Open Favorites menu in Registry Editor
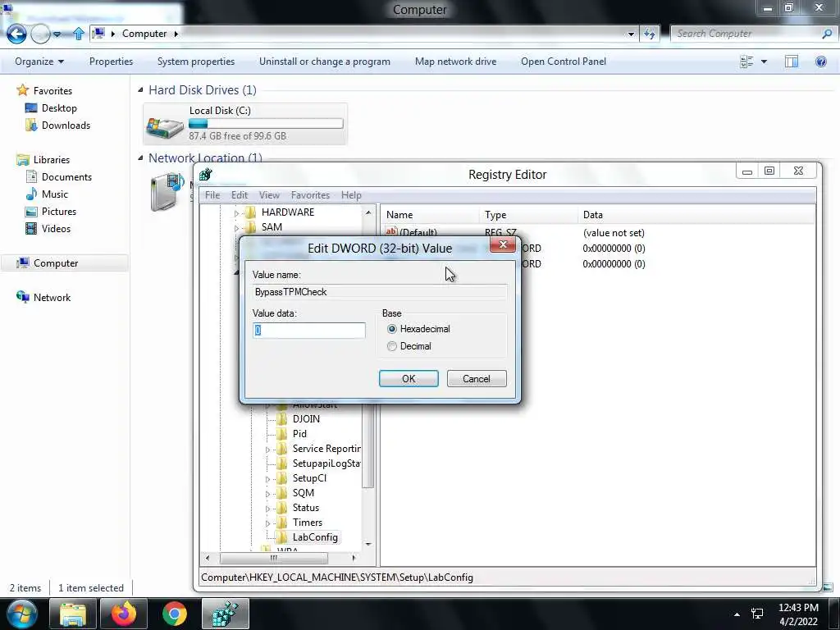 310,195
